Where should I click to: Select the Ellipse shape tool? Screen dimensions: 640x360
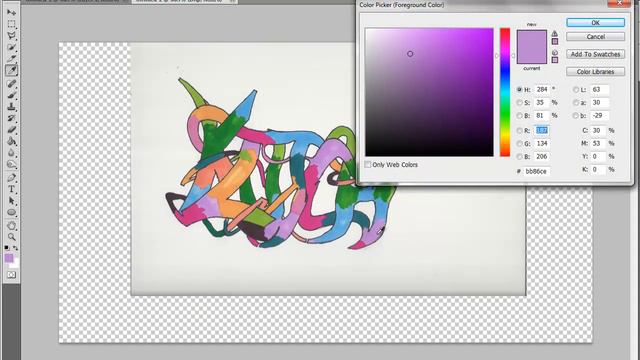point(11,212)
